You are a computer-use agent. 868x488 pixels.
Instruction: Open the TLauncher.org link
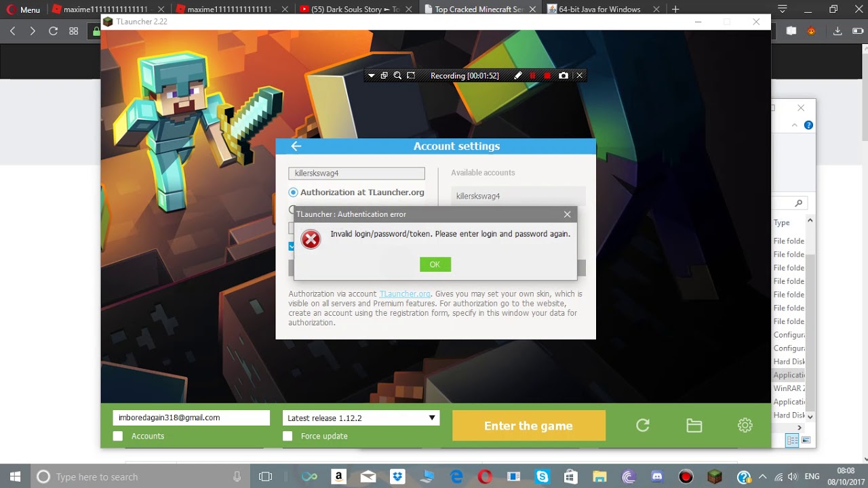click(x=405, y=294)
